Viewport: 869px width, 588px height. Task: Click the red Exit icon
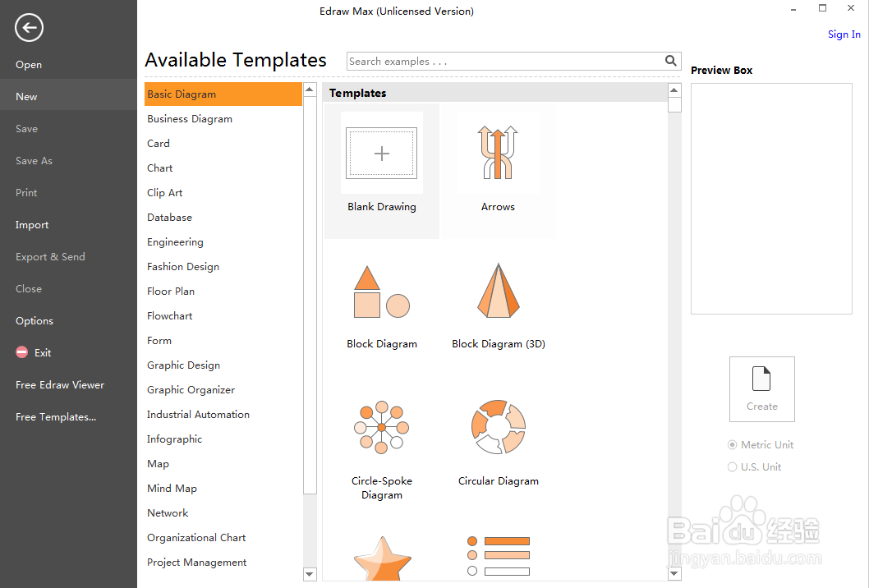pos(21,352)
